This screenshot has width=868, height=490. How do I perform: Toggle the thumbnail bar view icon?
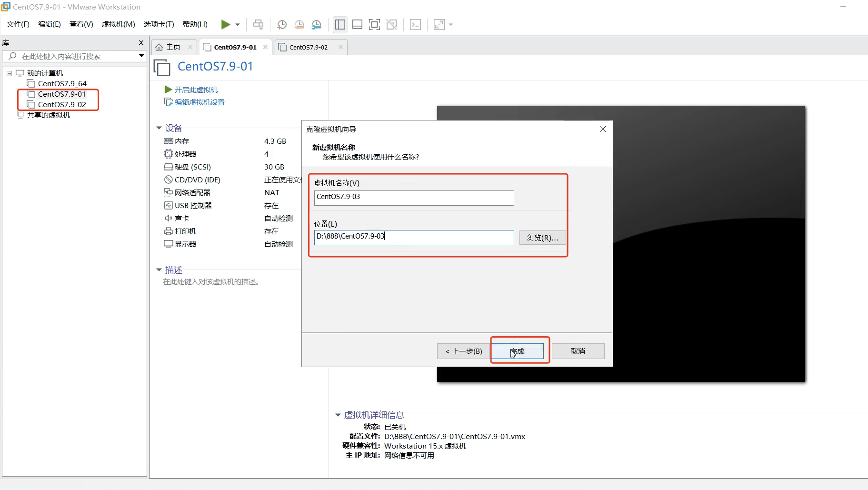click(x=357, y=24)
